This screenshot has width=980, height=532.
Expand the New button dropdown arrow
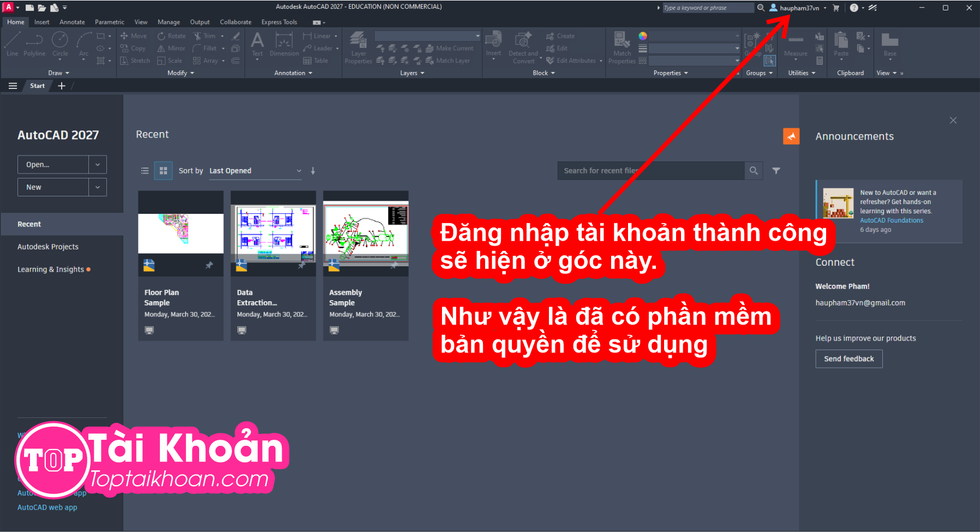[x=97, y=187]
